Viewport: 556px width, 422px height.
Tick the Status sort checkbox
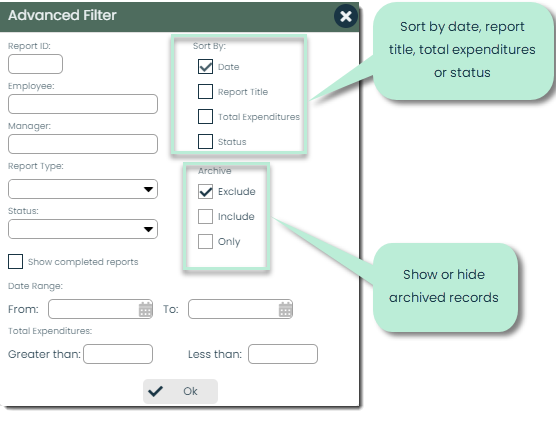[x=205, y=141]
